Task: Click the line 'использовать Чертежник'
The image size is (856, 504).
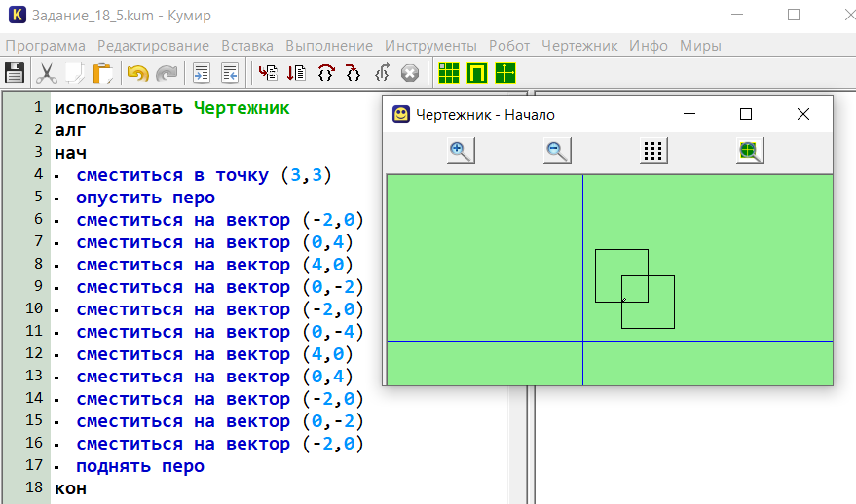Action: point(172,108)
